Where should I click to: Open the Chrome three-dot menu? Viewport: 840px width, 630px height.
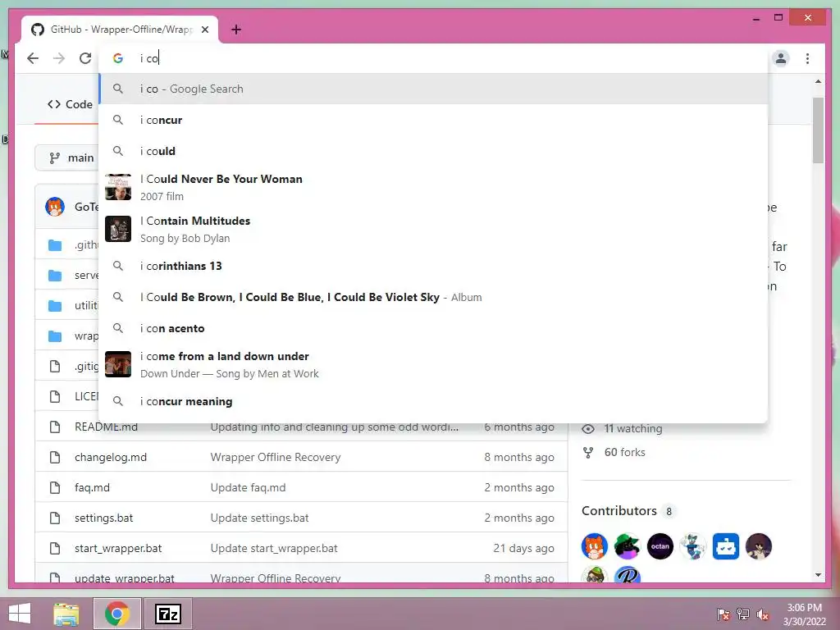[x=807, y=58]
